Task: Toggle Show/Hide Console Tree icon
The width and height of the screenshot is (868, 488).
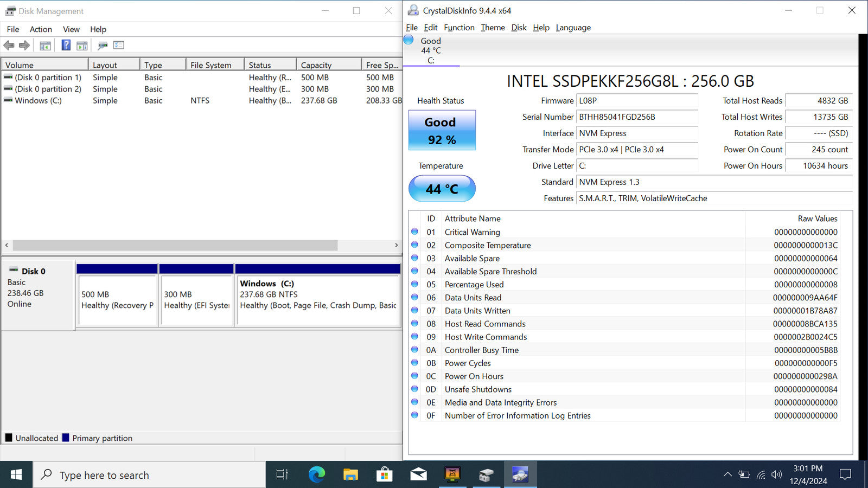Action: (x=46, y=46)
